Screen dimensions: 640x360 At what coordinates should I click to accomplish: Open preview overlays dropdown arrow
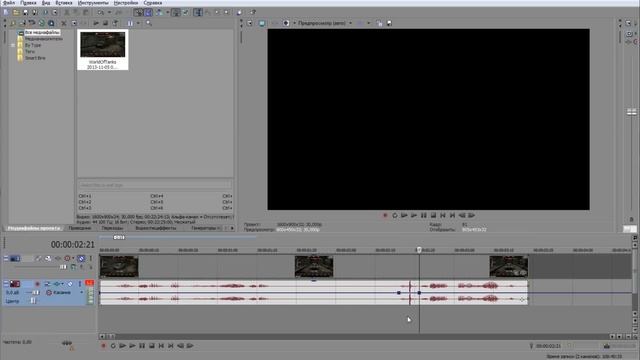coord(369,23)
